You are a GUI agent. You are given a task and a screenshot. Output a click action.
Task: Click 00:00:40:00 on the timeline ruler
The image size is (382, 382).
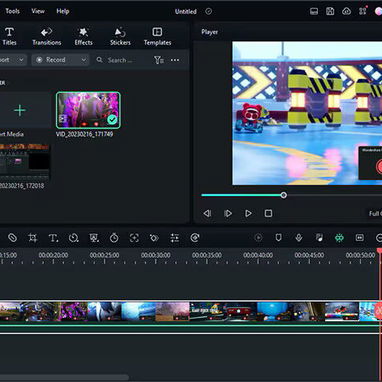(x=258, y=255)
